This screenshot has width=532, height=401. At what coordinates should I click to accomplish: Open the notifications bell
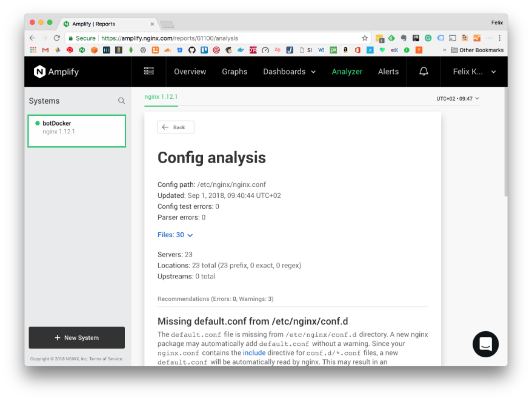coord(424,72)
